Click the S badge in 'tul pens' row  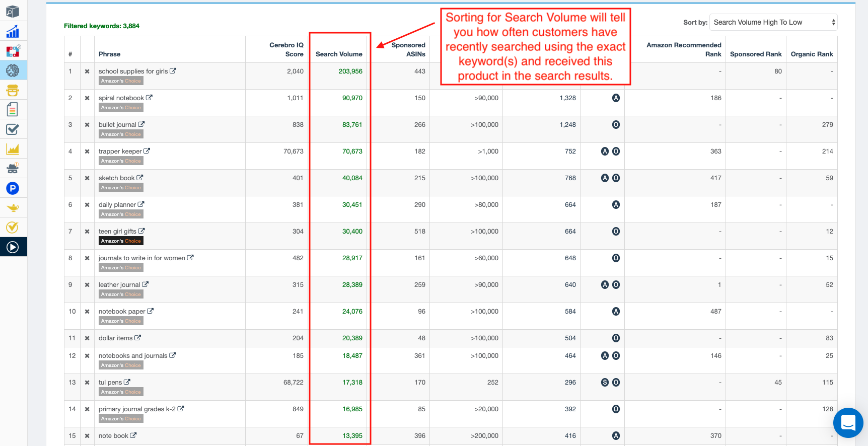605,383
